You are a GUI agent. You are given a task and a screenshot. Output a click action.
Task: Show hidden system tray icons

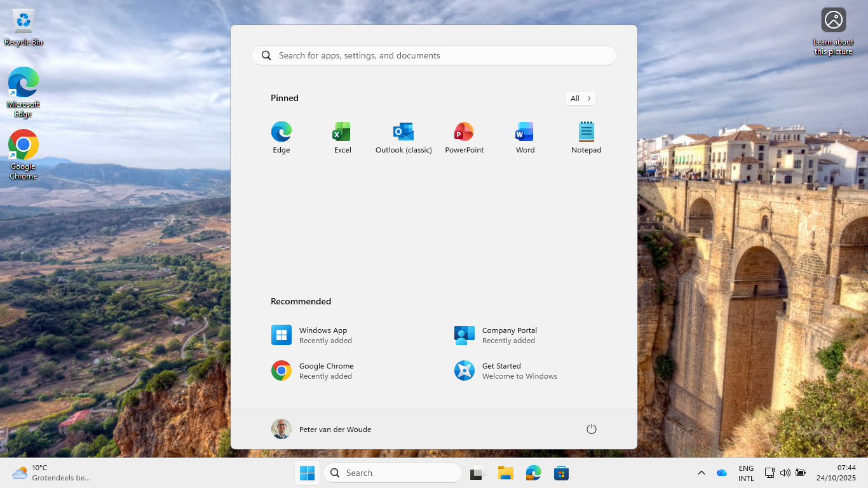(x=701, y=473)
